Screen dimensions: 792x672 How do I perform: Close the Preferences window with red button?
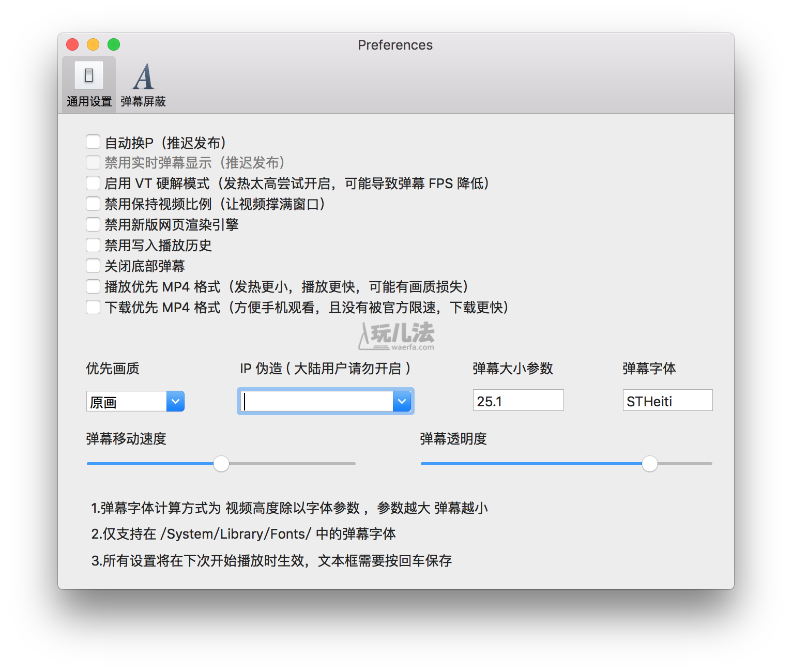(x=72, y=44)
